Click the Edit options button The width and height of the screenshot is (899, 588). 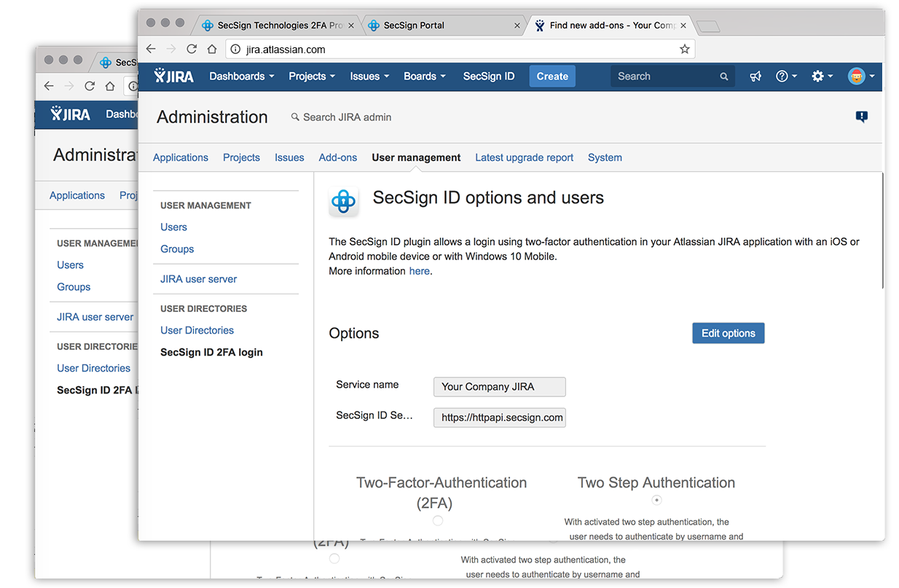tap(728, 333)
